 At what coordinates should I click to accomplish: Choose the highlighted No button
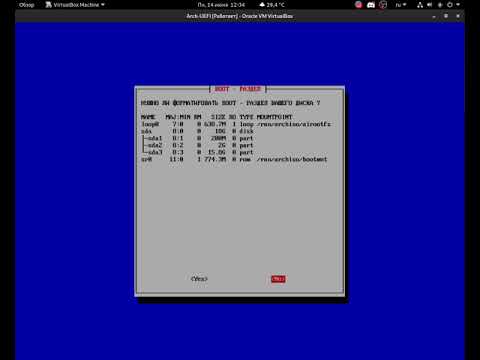pyautogui.click(x=278, y=279)
